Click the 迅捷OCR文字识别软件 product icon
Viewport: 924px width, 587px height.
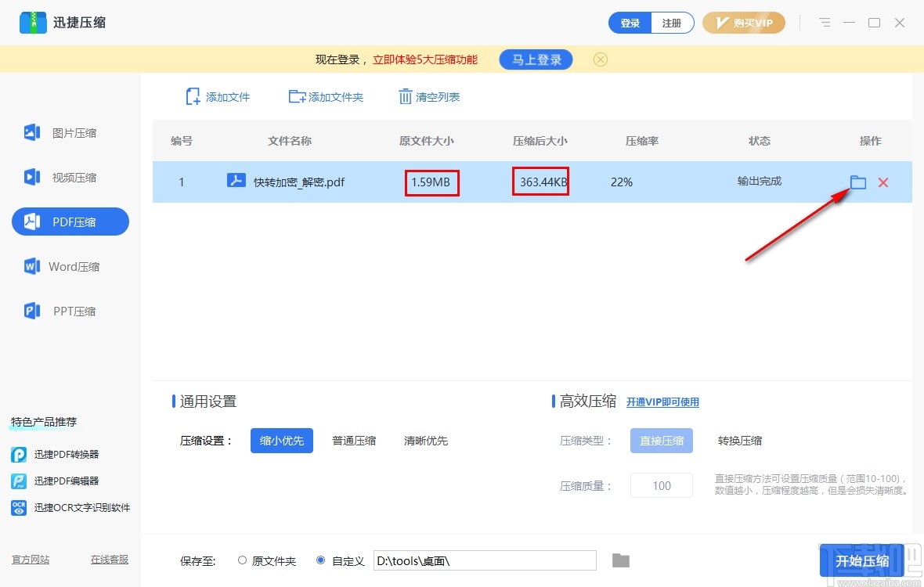coord(19,507)
